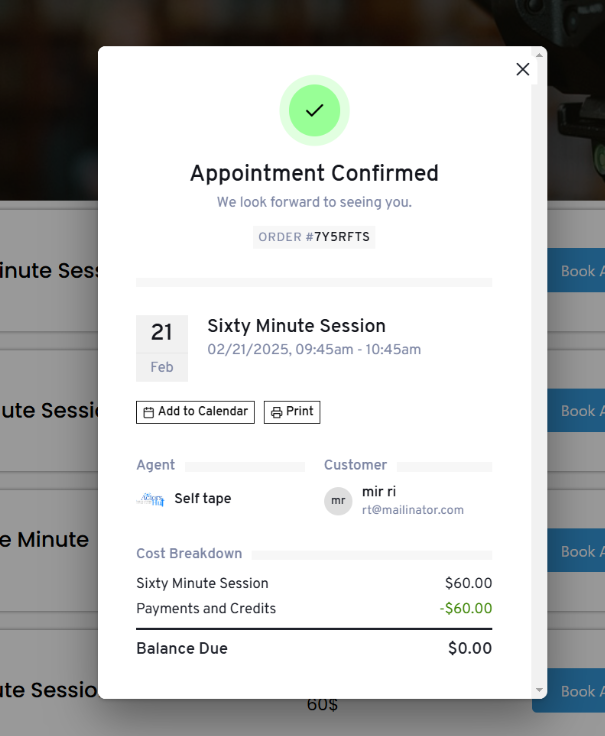Open the rt@mailinator.com email link
Image resolution: width=605 pixels, height=736 pixels.
[x=413, y=510]
